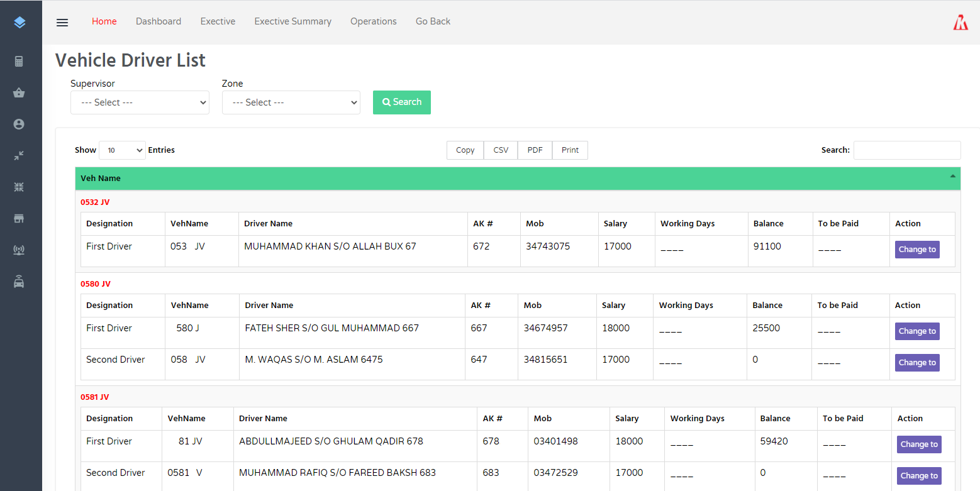
Task: Open the Dashboard menu item
Action: click(159, 21)
